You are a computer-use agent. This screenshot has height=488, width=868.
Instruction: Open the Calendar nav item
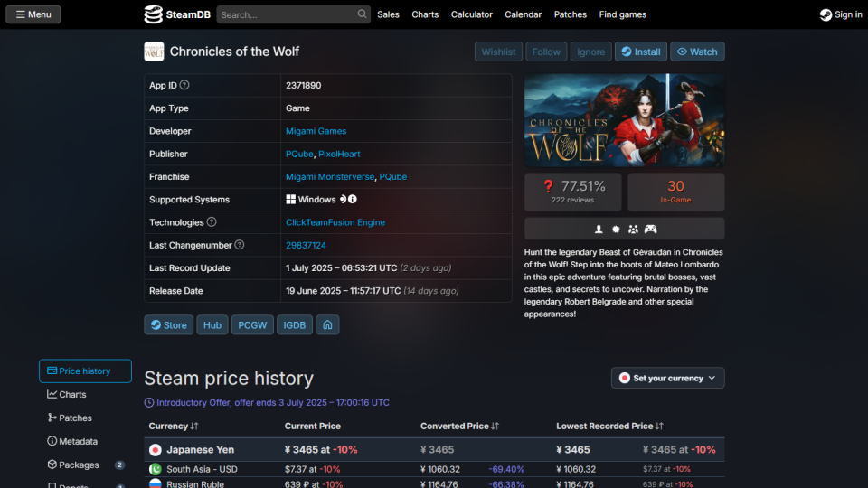(524, 14)
